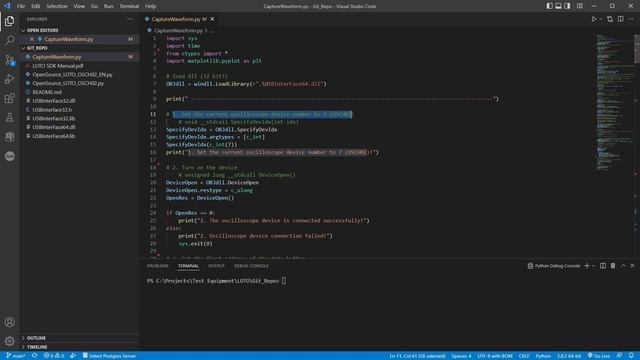This screenshot has width=640, height=360.
Task: Toggle secondary side bar visibility
Action: [x=567, y=6]
